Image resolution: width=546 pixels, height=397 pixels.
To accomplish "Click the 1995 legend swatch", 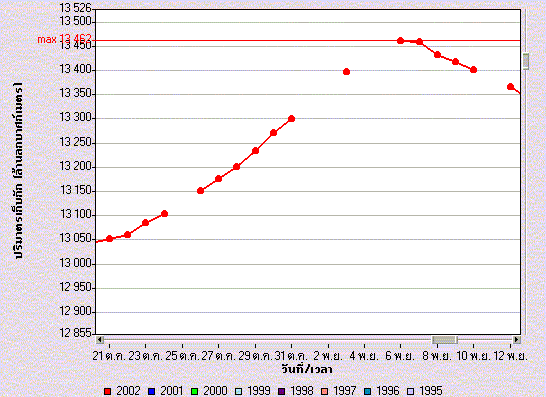I will point(411,391).
